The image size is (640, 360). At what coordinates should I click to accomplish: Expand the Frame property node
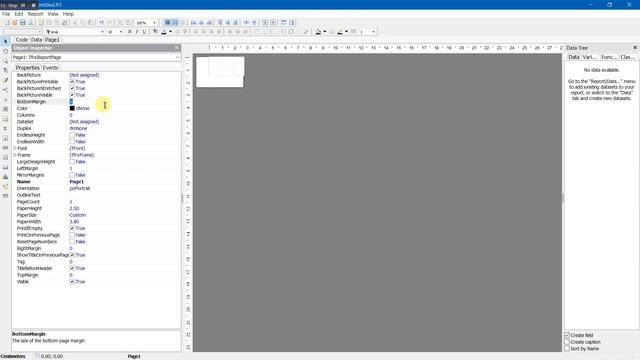[x=15, y=155]
